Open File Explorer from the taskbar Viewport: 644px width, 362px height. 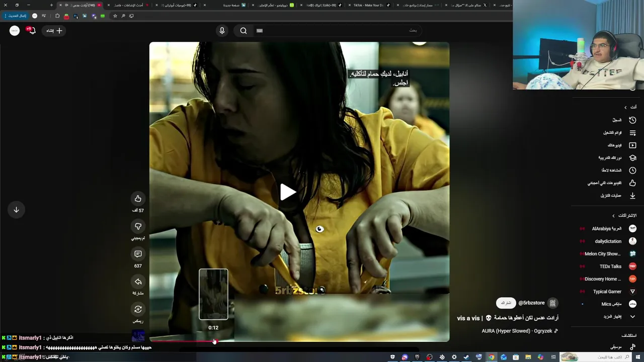[528, 357]
